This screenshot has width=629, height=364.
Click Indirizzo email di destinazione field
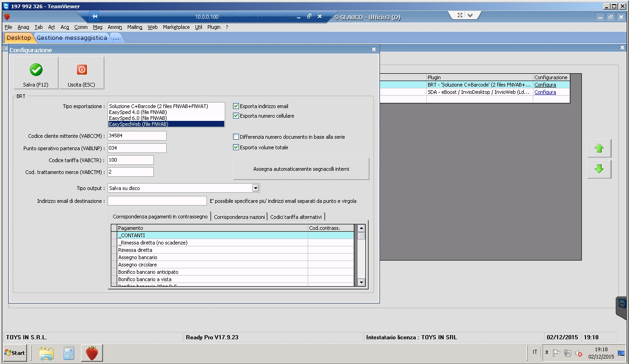click(x=157, y=201)
